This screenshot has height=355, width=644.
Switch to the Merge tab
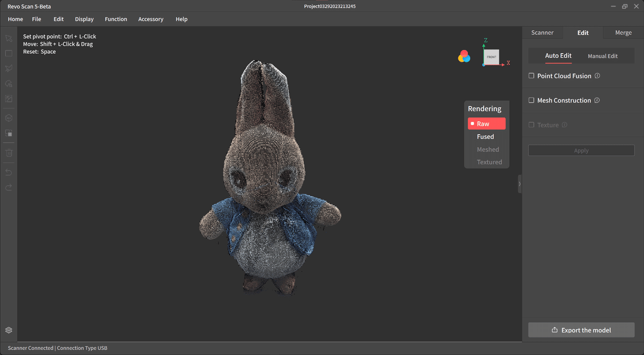point(623,33)
